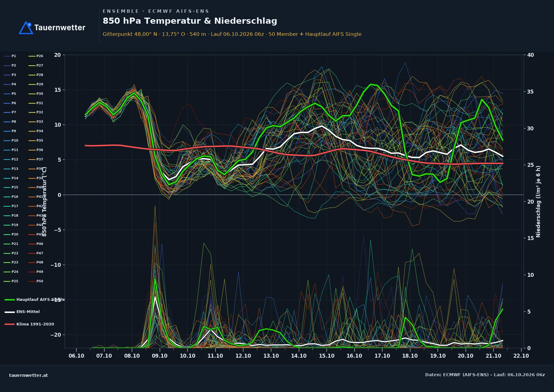The height and width of the screenshot is (392, 554).
Task: Click the Niederschlag (l/m² je 6 h) axis label
Action: [x=538, y=201]
